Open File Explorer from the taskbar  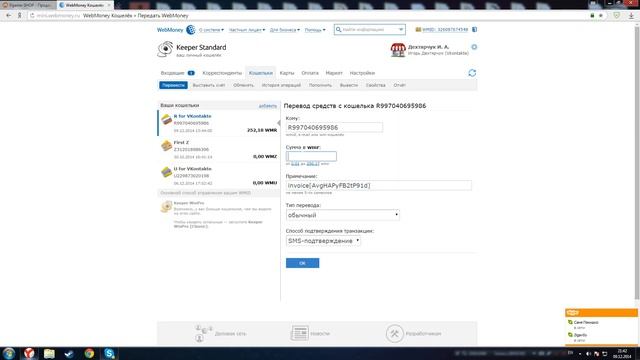pos(49,353)
